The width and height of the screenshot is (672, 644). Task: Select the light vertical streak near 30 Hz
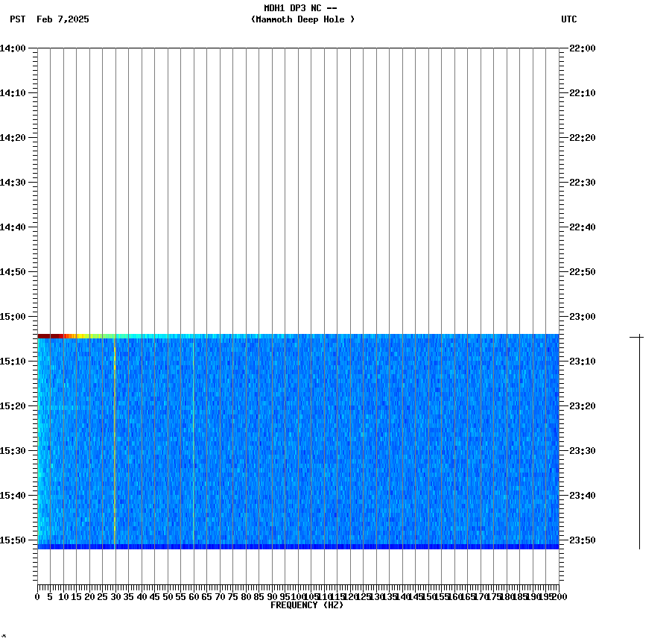(x=114, y=440)
